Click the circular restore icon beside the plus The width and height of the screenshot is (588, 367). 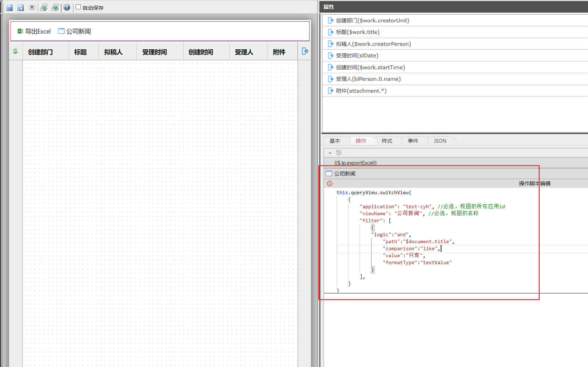click(339, 153)
